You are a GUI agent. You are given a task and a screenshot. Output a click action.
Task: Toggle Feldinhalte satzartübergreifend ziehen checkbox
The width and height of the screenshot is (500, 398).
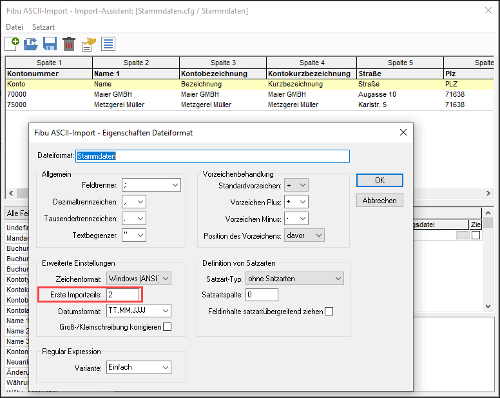[x=329, y=311]
